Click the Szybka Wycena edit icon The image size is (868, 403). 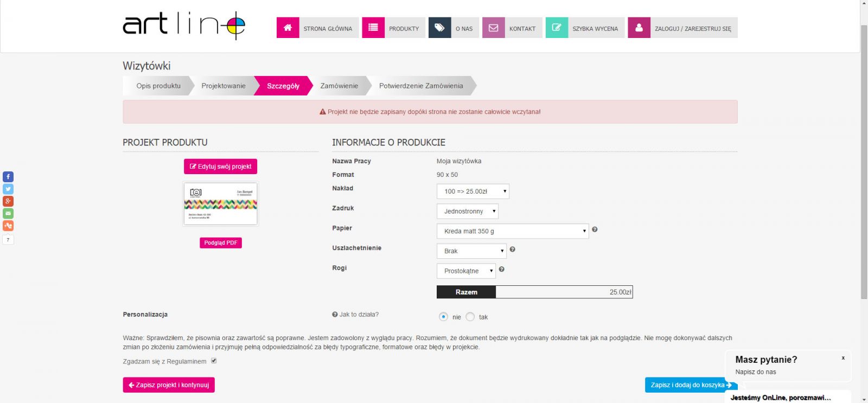coord(557,28)
